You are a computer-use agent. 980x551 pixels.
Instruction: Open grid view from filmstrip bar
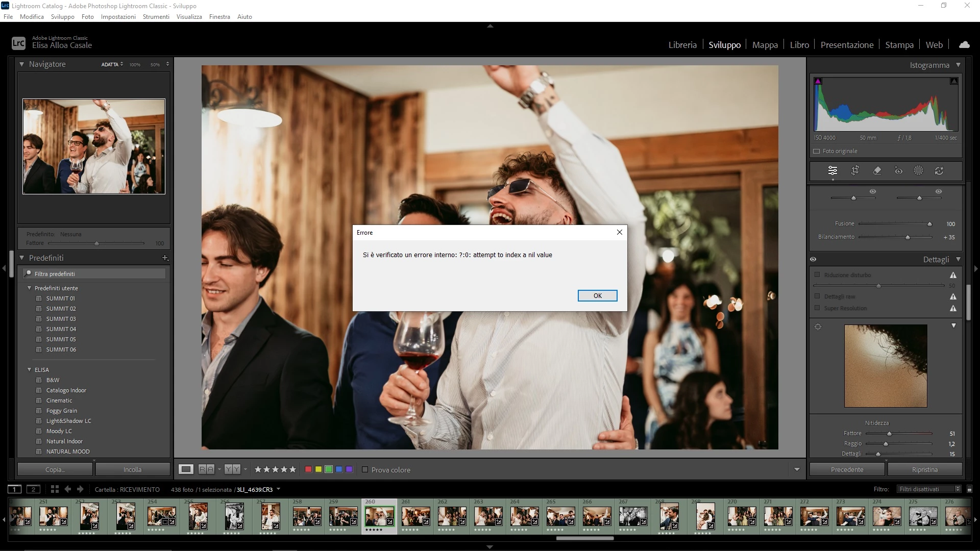pyautogui.click(x=55, y=489)
